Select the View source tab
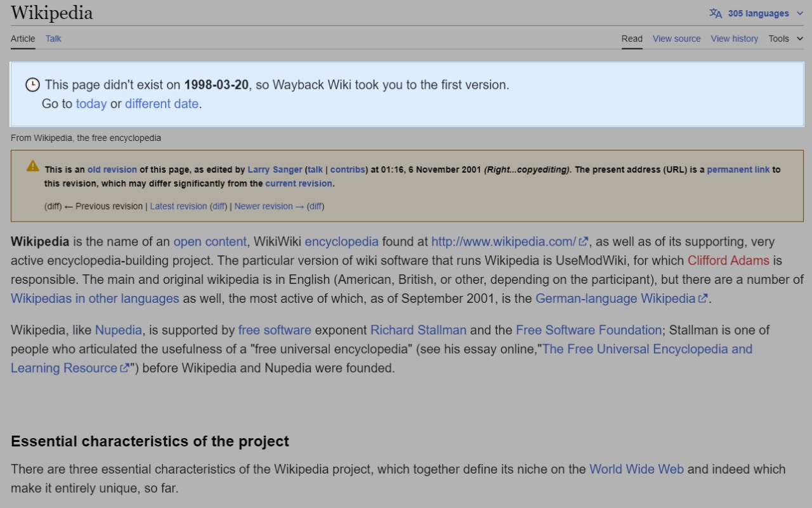812x508 pixels. point(676,39)
